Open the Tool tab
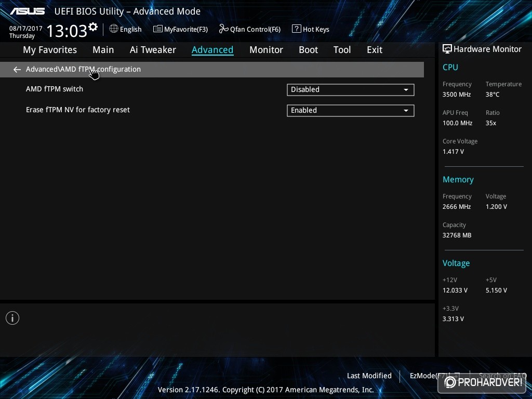 click(342, 50)
